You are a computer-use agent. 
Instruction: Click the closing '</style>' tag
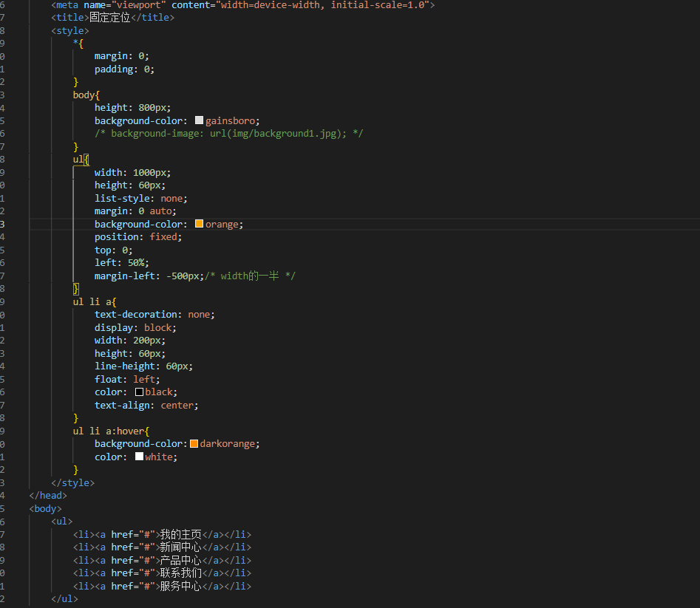tap(72, 482)
